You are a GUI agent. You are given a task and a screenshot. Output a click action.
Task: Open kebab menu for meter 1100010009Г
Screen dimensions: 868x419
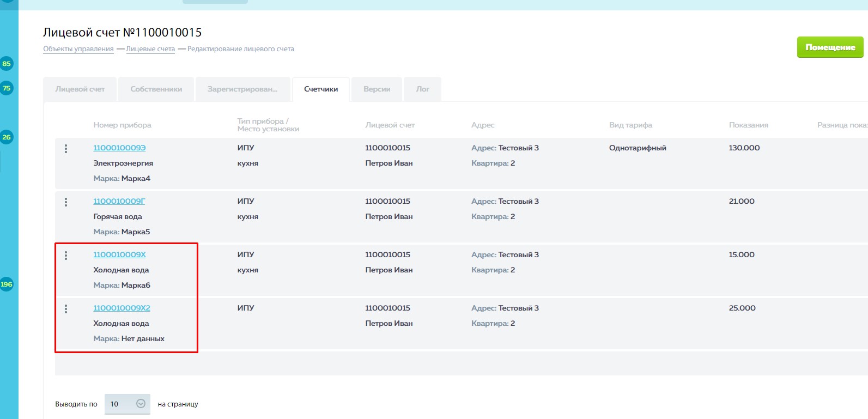66,202
